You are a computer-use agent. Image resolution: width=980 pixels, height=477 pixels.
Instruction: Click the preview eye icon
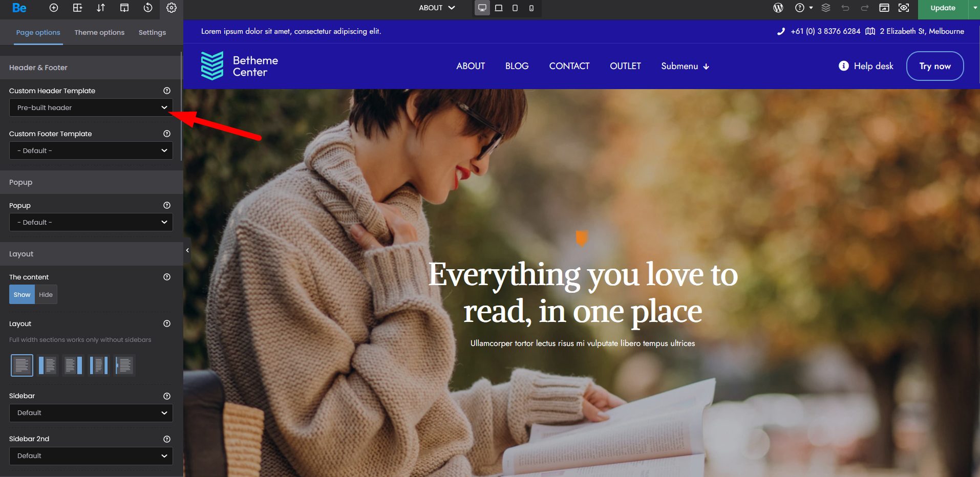pyautogui.click(x=904, y=8)
